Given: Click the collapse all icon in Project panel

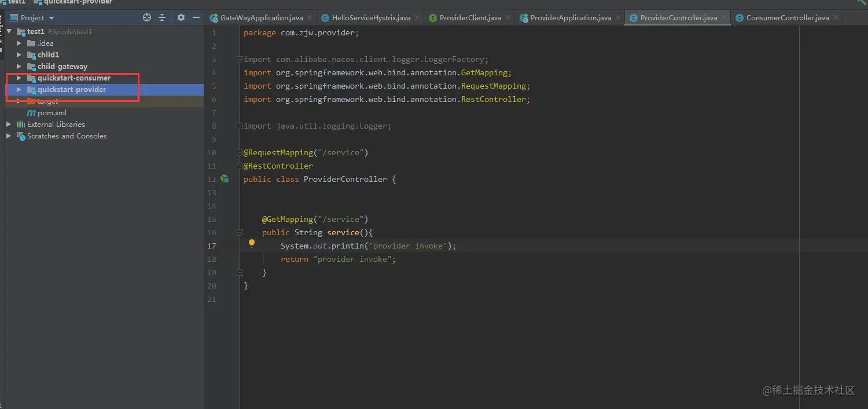Looking at the screenshot, I should point(162,18).
